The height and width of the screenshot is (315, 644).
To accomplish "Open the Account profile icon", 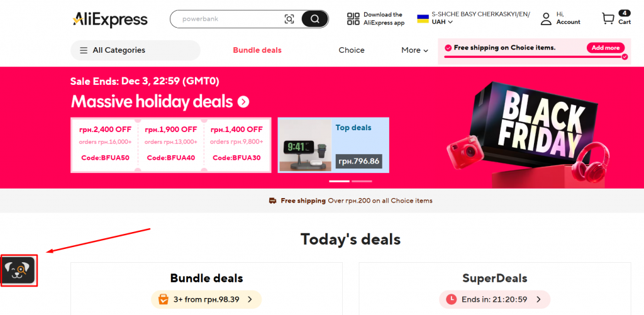I will point(546,19).
